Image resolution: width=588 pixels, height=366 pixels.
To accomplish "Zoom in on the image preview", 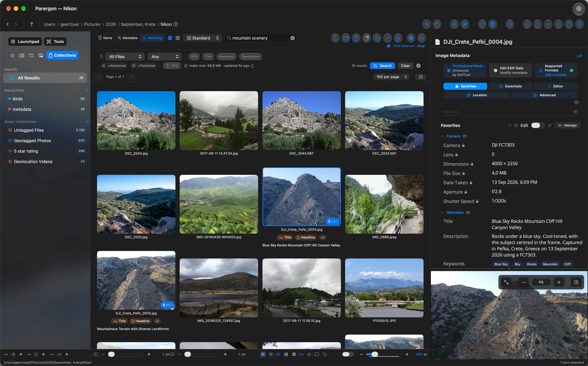I will tap(559, 282).
